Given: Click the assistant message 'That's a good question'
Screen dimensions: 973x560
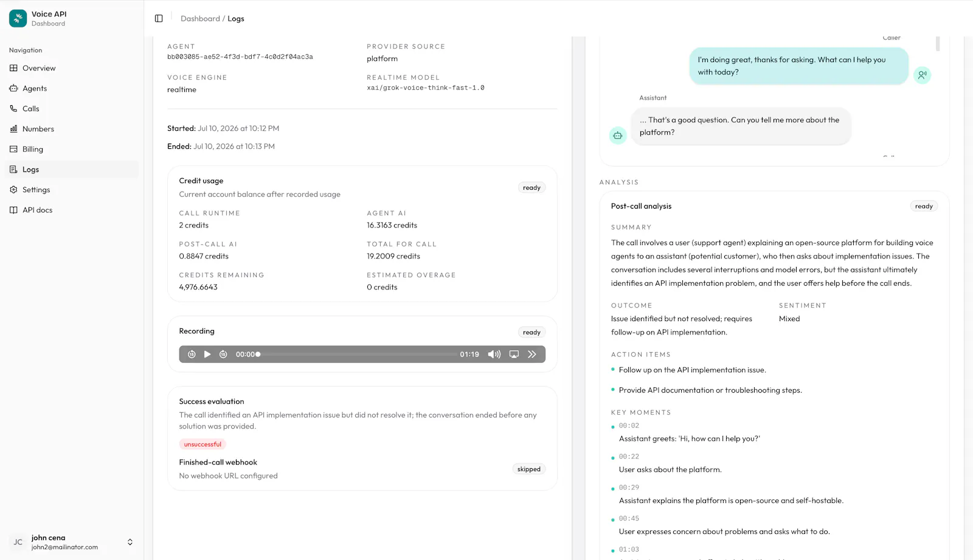Looking at the screenshot, I should 741,126.
